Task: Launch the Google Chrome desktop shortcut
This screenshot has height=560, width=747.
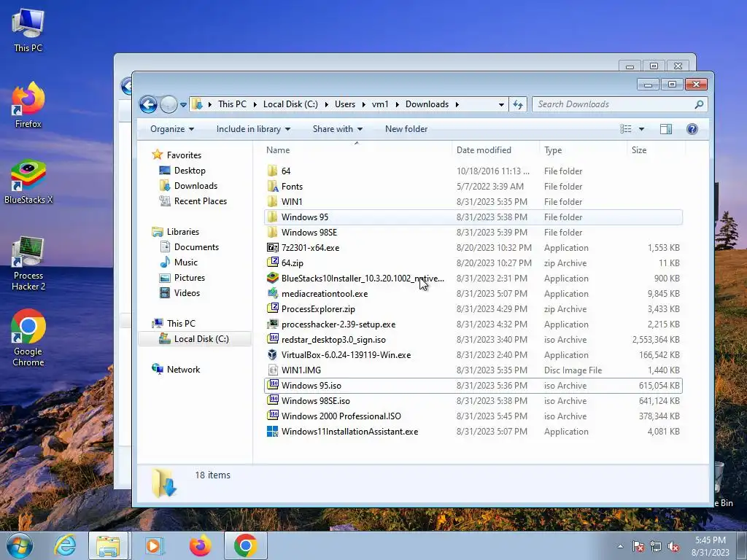Action: (x=28, y=338)
